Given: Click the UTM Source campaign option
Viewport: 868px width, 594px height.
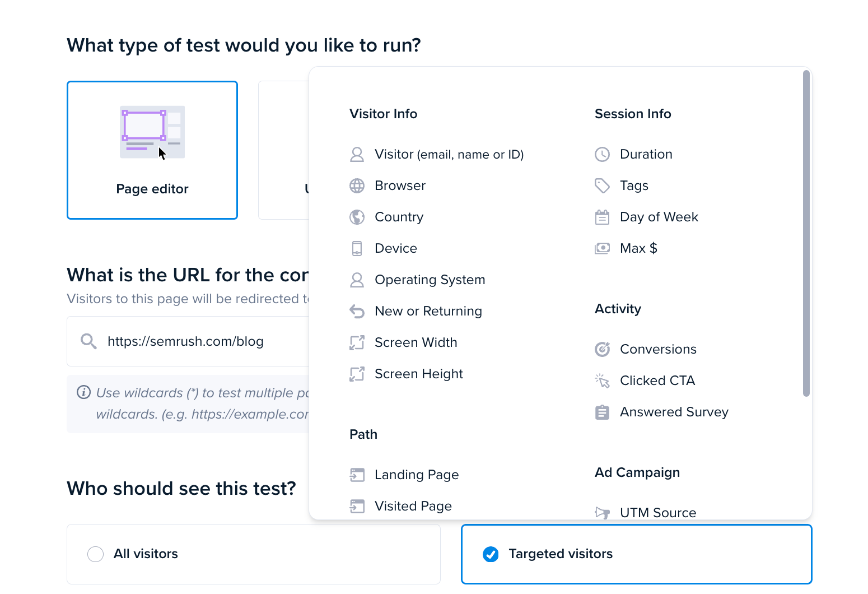Looking at the screenshot, I should [x=657, y=512].
